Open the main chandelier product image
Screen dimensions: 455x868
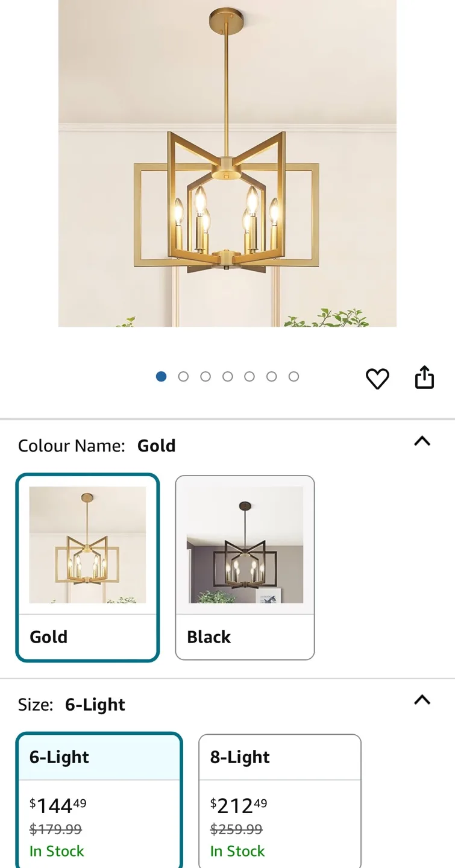tap(227, 163)
